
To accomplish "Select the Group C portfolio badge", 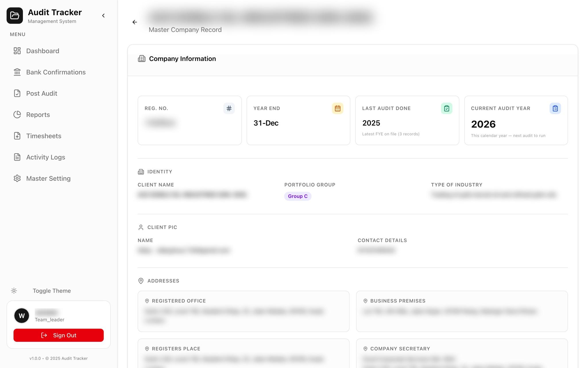I will [298, 196].
